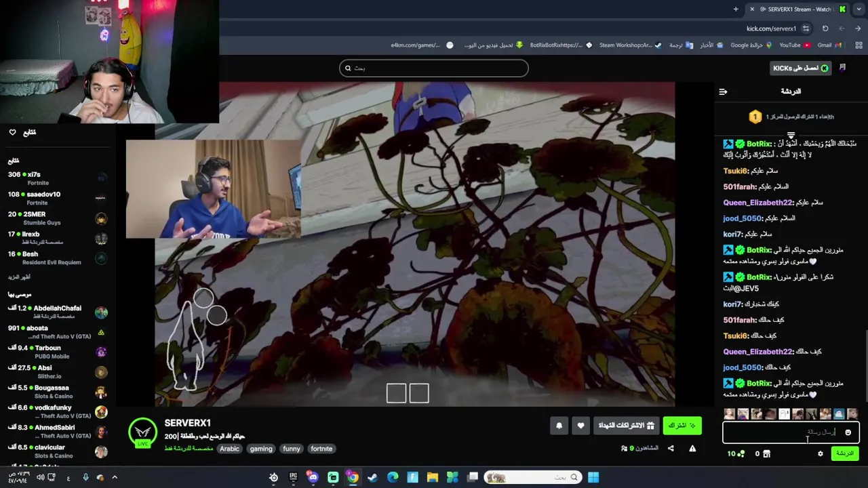
Task: Close the SERVERX1 Stream browser tab
Action: tap(752, 9)
